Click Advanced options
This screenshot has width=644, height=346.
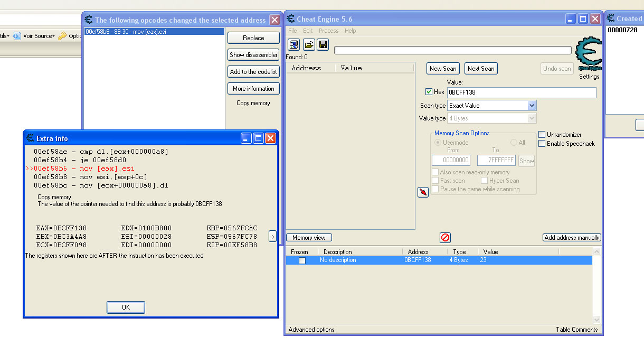point(311,330)
